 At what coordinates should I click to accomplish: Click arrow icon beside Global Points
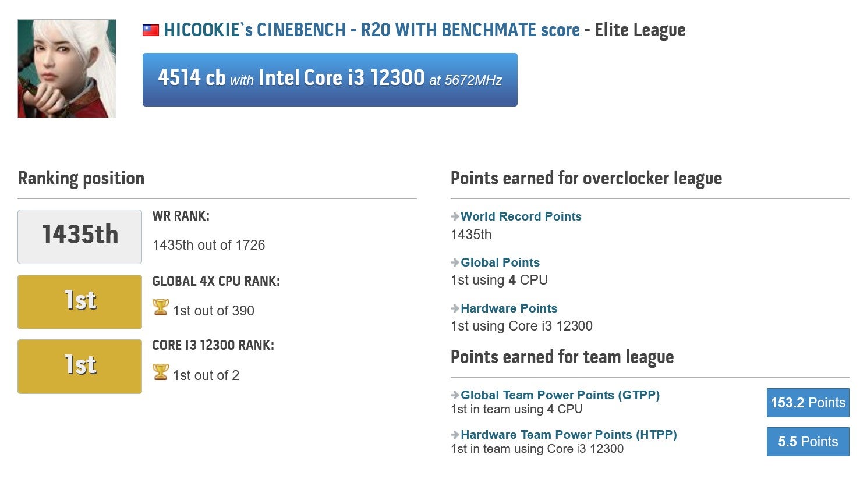(455, 262)
